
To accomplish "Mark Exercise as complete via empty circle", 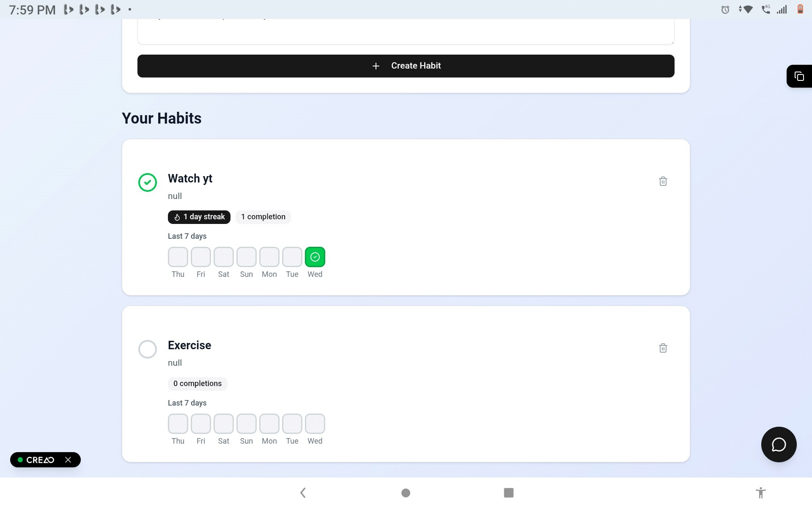I will (147, 349).
